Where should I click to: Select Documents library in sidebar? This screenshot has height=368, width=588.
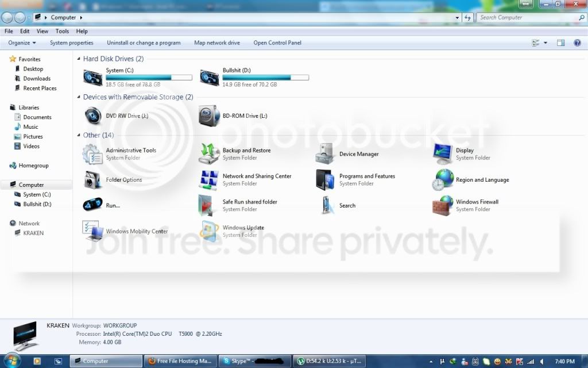37,117
